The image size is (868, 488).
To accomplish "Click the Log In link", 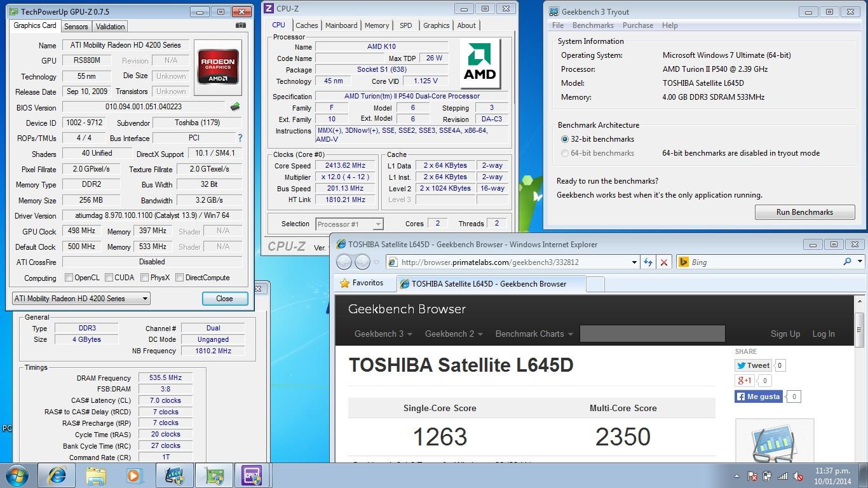I will [824, 334].
